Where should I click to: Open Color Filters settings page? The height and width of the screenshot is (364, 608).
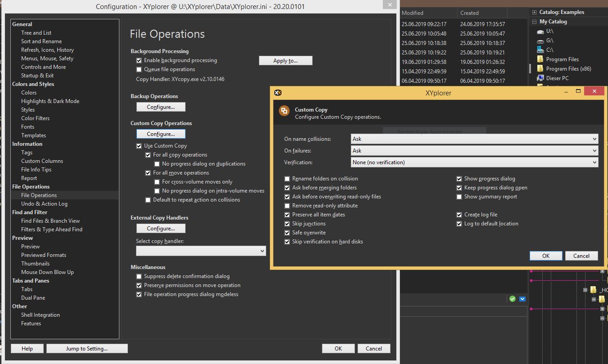(35, 118)
